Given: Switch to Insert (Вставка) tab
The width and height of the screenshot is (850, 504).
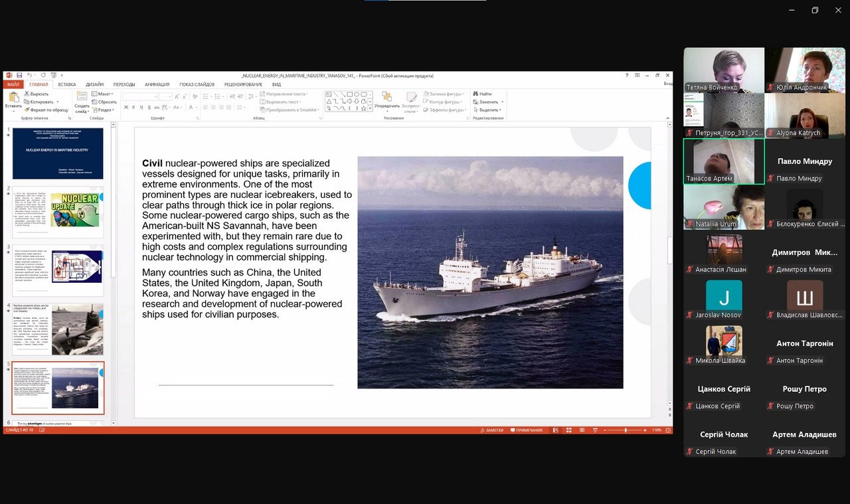Looking at the screenshot, I should 66,84.
